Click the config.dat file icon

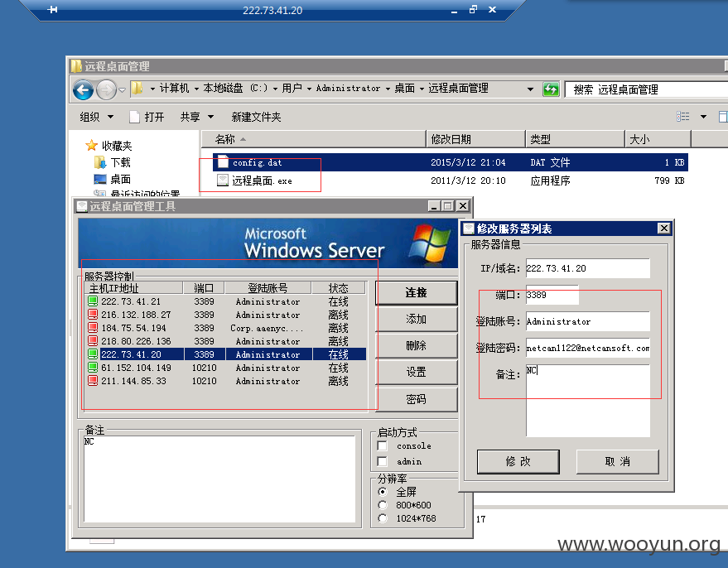224,162
